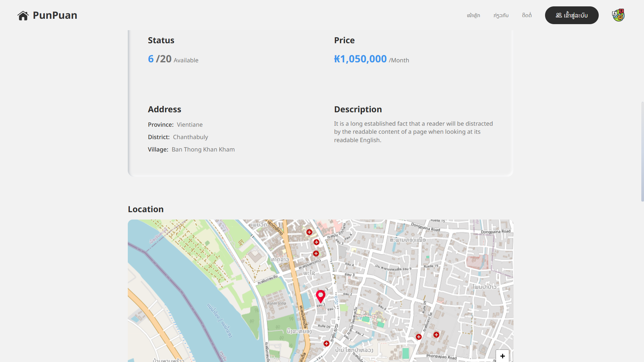Screen dimensions: 644x362
Task: Click the users icon inside login button
Action: (x=558, y=15)
